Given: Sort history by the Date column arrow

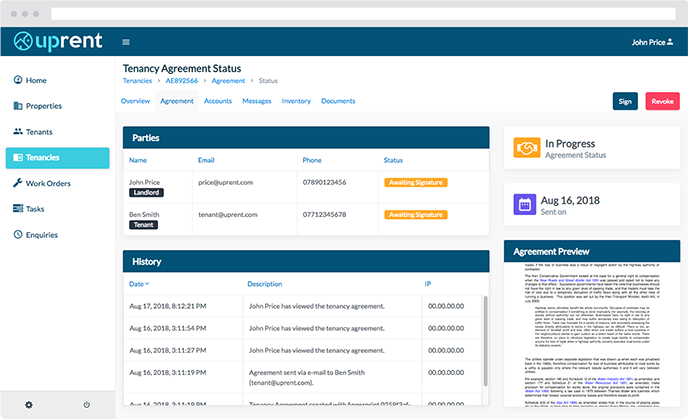Looking at the screenshot, I should point(147,284).
